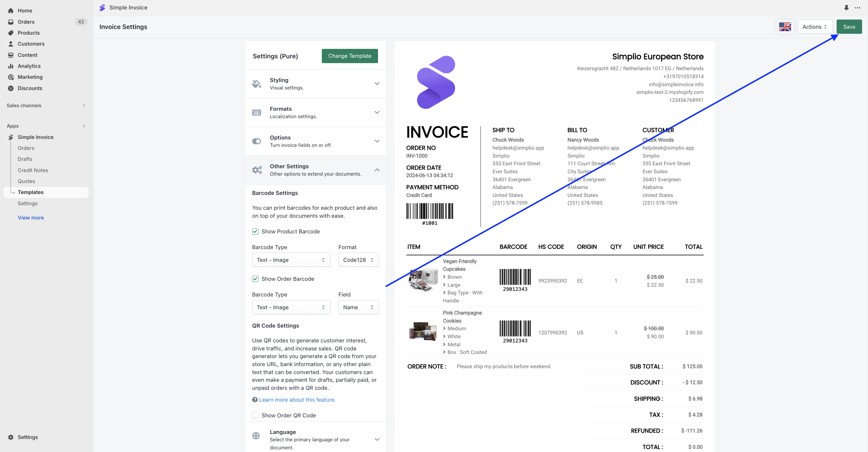Open Learn more about this feature link

[x=297, y=400]
